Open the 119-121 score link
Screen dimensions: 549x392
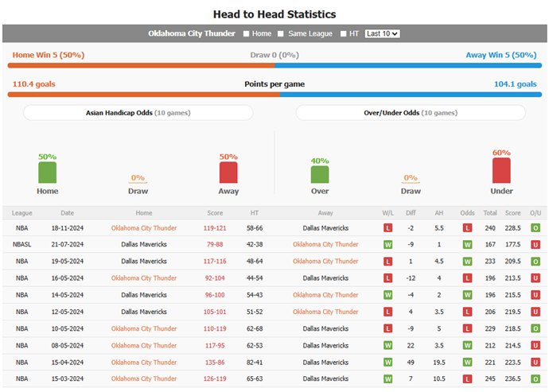point(215,228)
